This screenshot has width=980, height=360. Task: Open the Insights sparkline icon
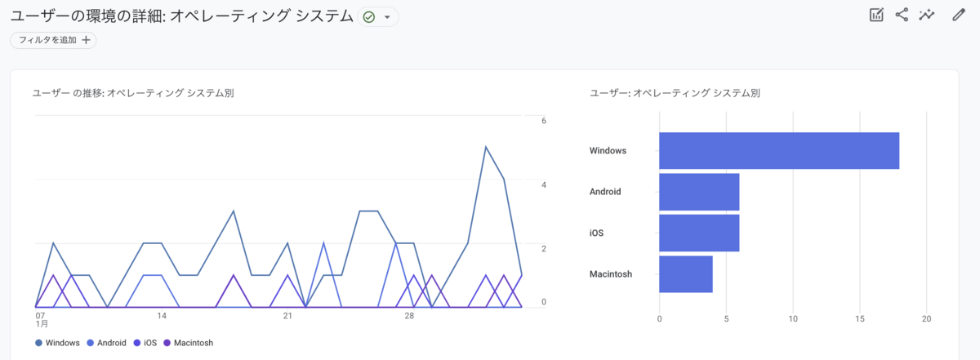[x=926, y=15]
